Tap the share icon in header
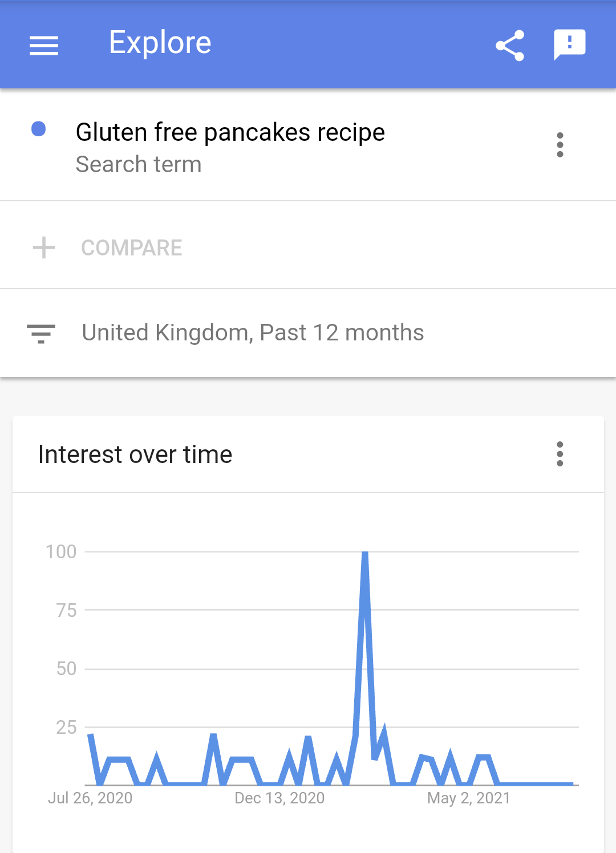 click(x=510, y=45)
